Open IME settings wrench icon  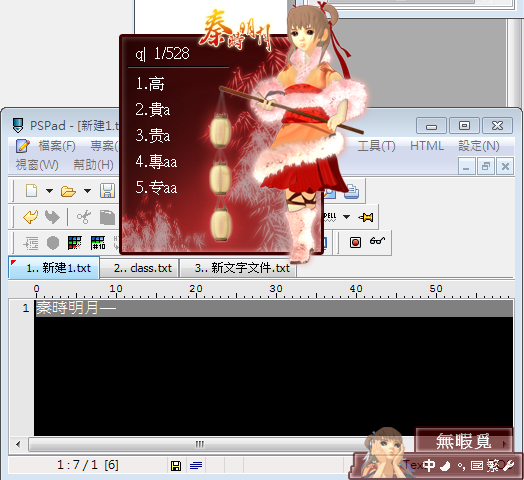point(509,465)
